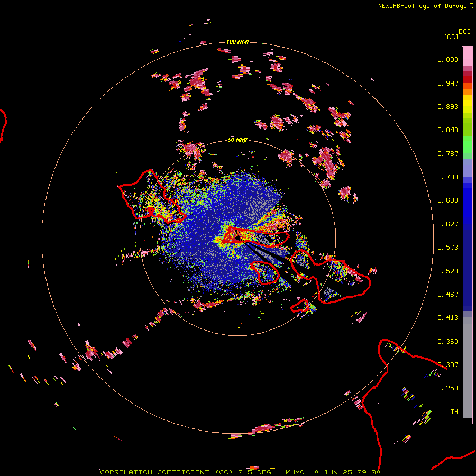Click the KHMO station identifier
Viewport: 476px width, 476px height.
(295, 472)
